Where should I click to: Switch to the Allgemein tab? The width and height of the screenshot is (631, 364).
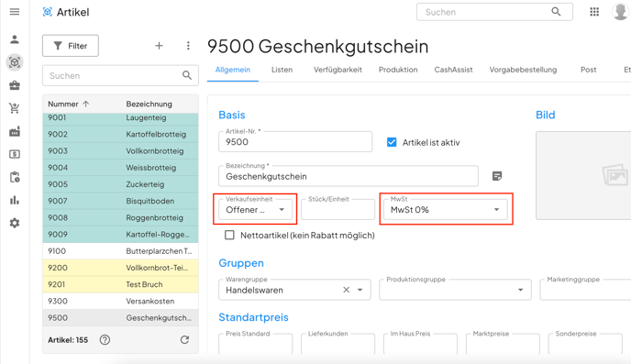tap(233, 70)
